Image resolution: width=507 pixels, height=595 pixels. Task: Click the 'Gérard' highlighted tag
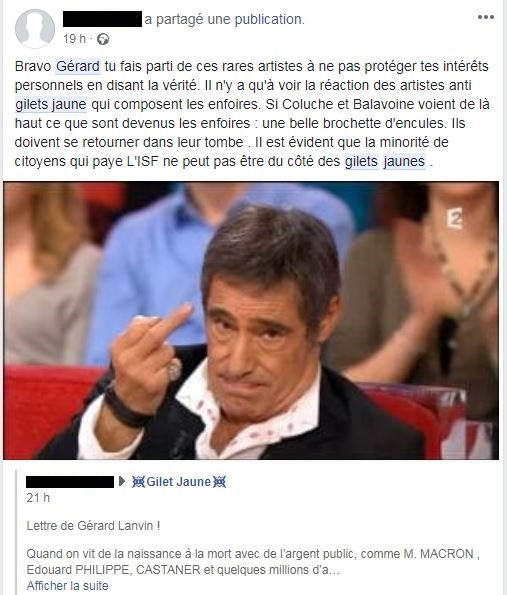tap(78, 66)
